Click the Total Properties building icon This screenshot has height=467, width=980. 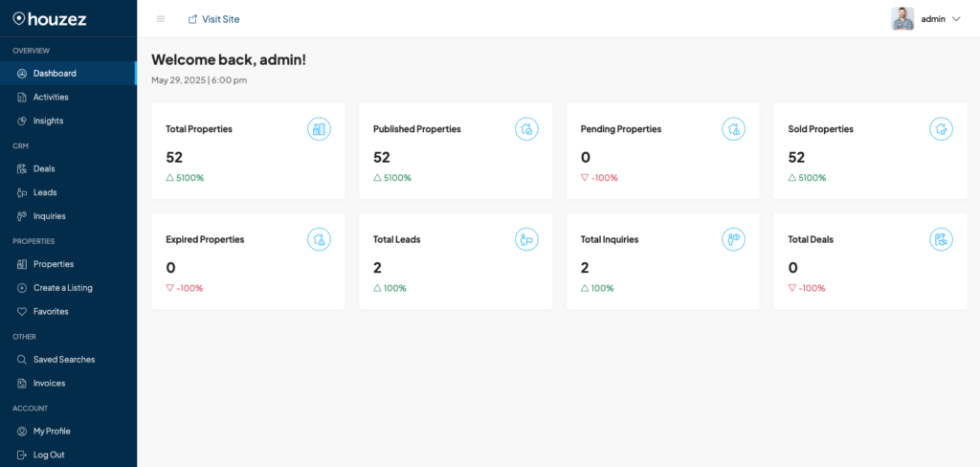tap(319, 129)
